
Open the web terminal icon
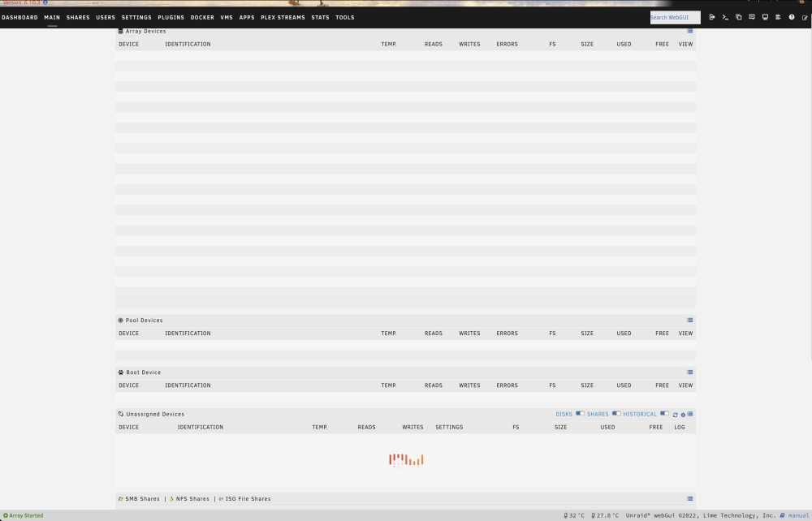pyautogui.click(x=725, y=17)
